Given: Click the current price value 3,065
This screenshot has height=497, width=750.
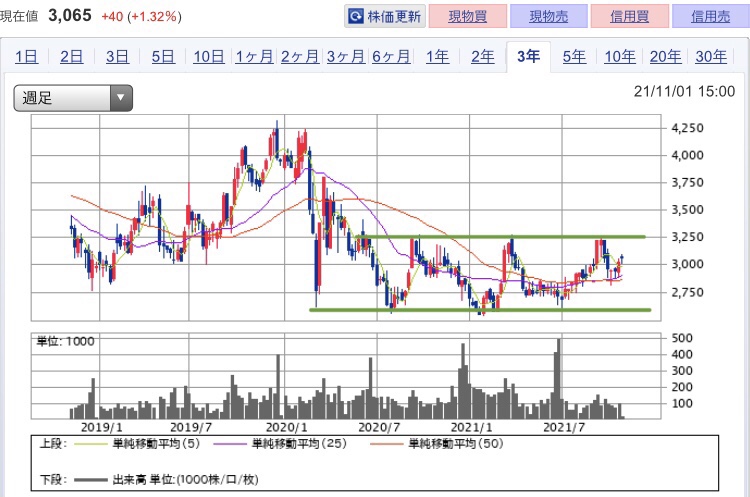Looking at the screenshot, I should click(x=70, y=15).
